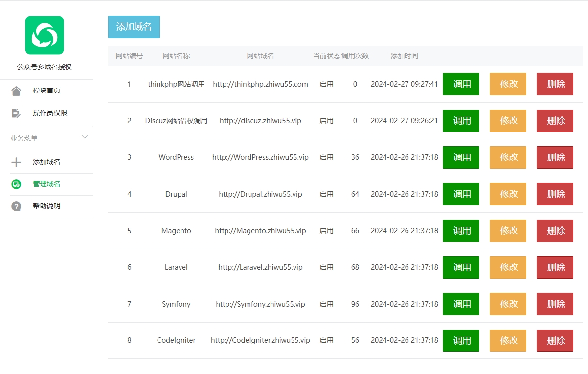Click 修改 for the Laravel row

tap(508, 267)
